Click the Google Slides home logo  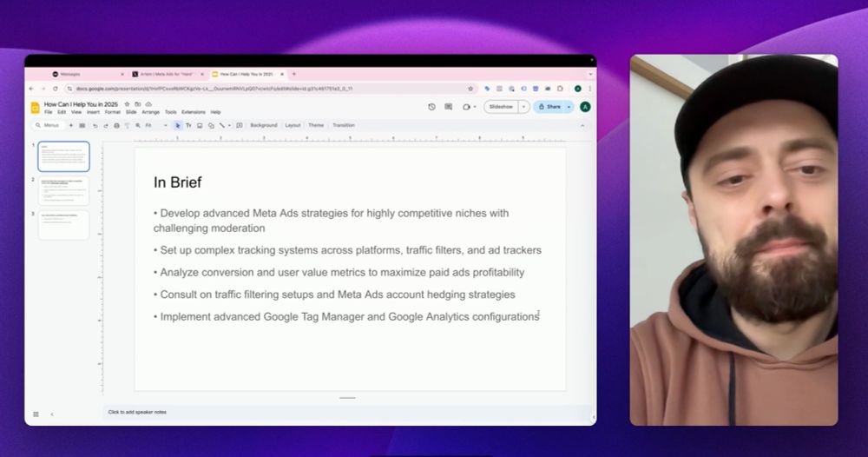pyautogui.click(x=35, y=108)
